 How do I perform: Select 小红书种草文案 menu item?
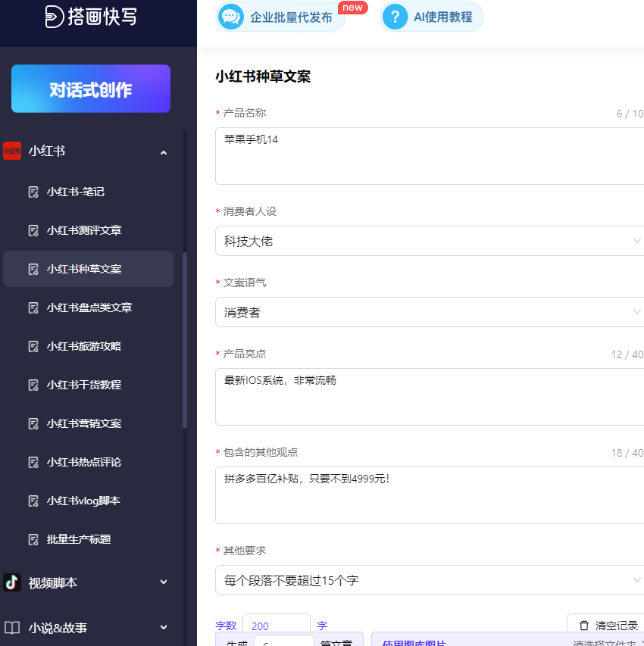(88, 269)
